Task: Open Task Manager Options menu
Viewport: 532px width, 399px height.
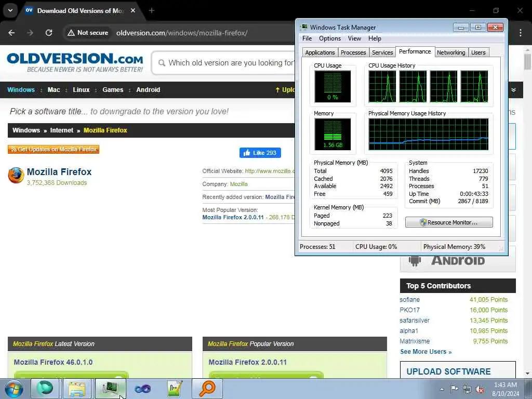Action: tap(330, 38)
